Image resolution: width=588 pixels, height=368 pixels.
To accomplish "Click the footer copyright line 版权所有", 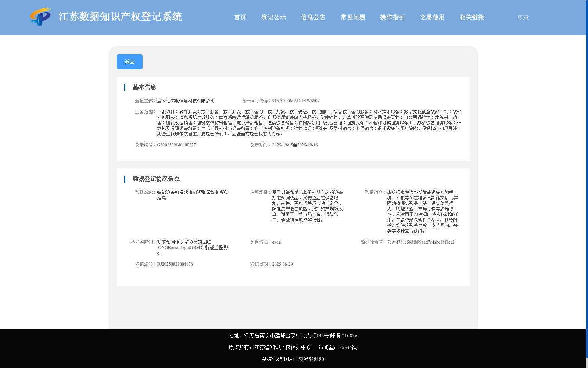I will point(270,347).
